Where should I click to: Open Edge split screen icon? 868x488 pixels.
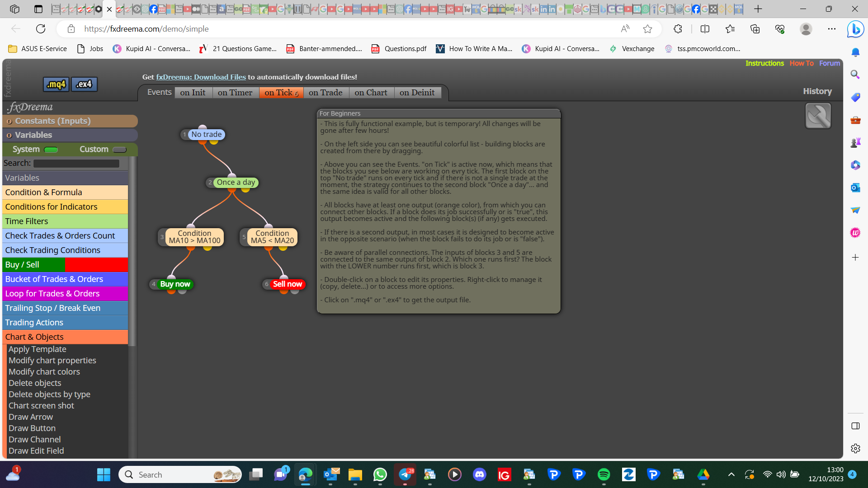(705, 29)
